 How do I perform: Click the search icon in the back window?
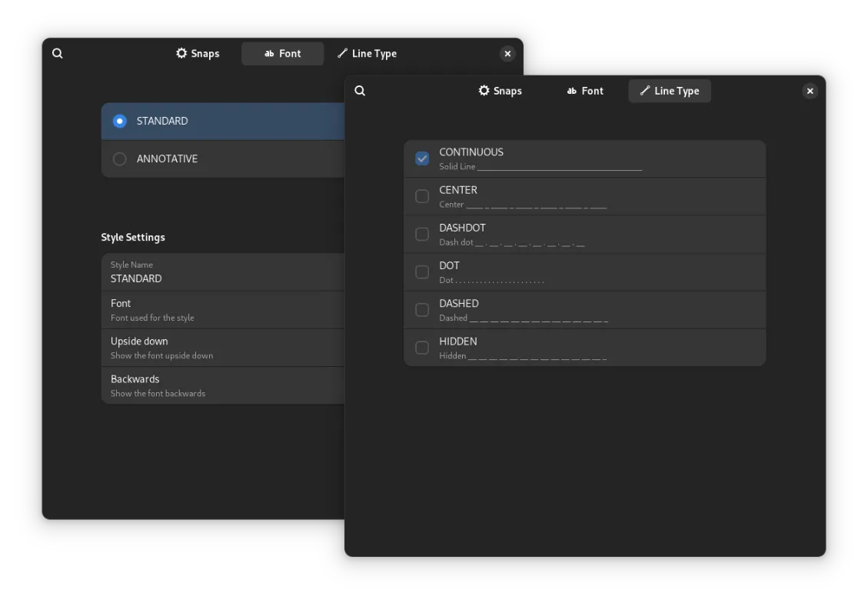click(x=58, y=53)
